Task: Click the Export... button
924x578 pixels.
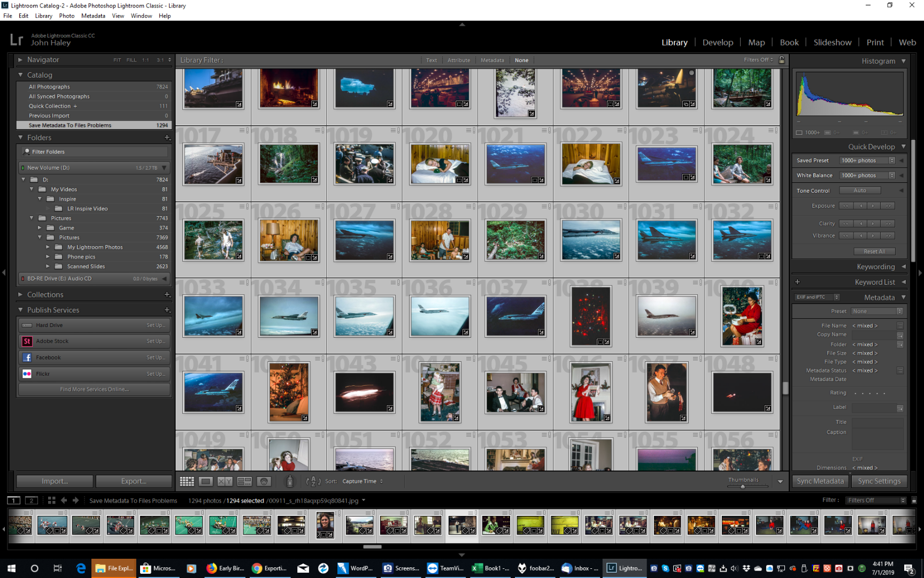Action: pos(134,481)
